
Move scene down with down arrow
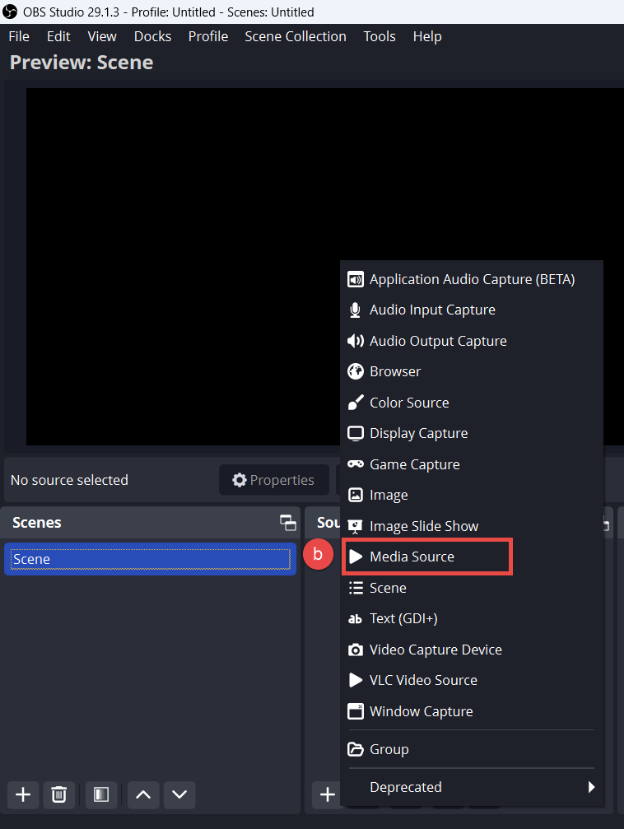tap(179, 794)
